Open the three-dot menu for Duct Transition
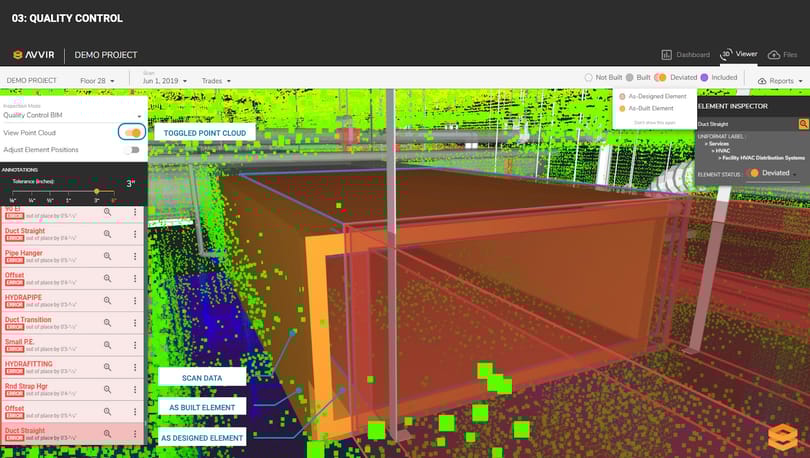The image size is (810, 458). (x=135, y=323)
